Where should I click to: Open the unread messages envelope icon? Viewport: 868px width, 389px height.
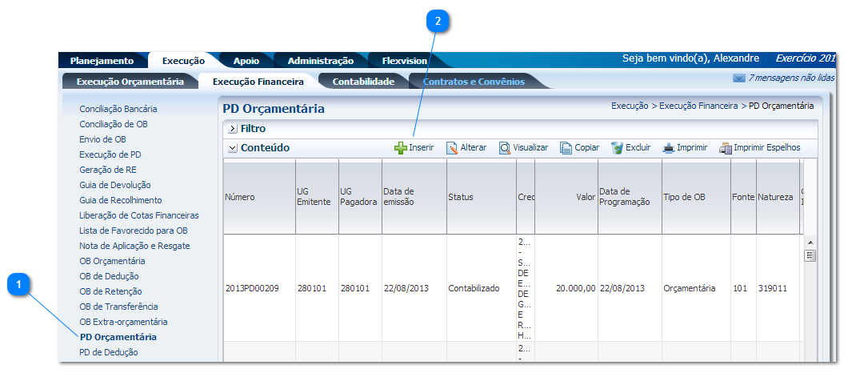[738, 78]
